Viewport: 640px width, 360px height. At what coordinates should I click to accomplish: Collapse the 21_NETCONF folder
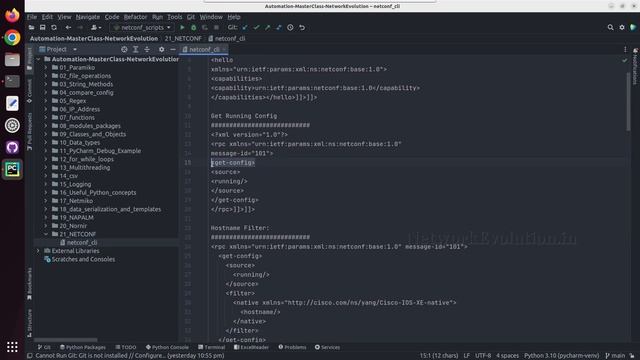coord(46,234)
